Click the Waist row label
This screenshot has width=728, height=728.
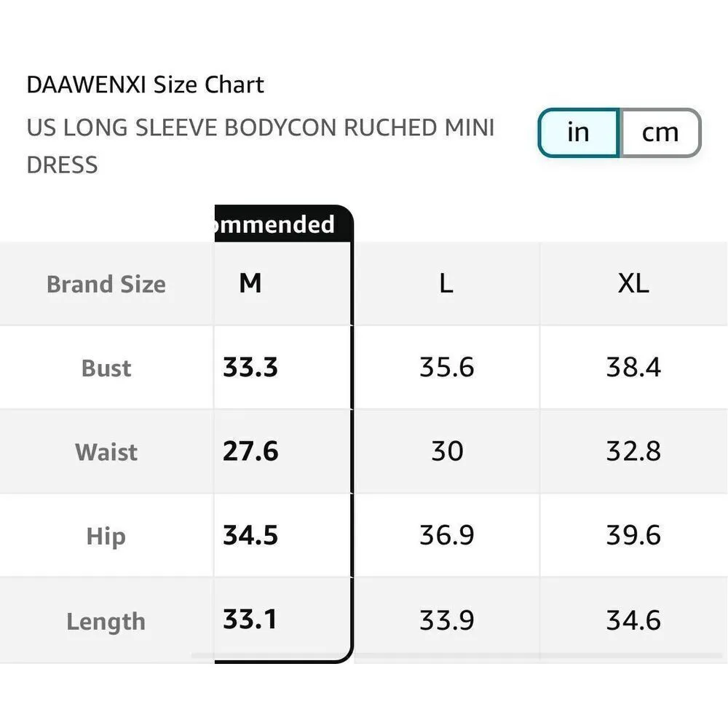pyautogui.click(x=106, y=452)
